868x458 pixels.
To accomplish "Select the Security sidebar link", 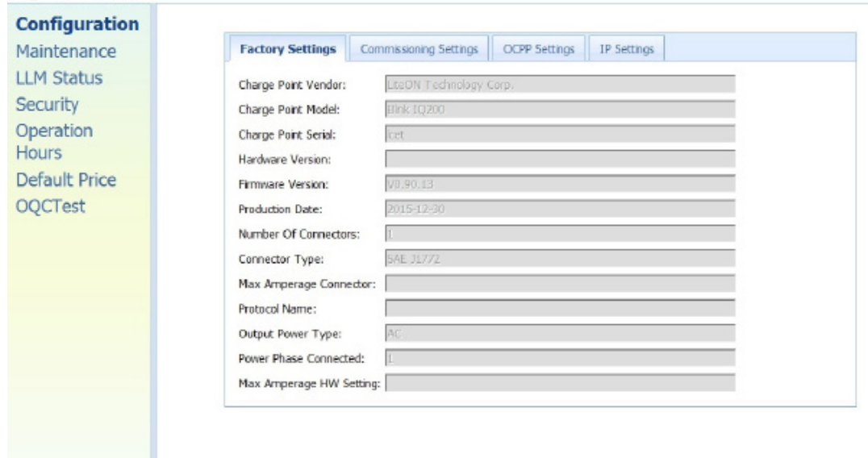I will pyautogui.click(x=48, y=105).
